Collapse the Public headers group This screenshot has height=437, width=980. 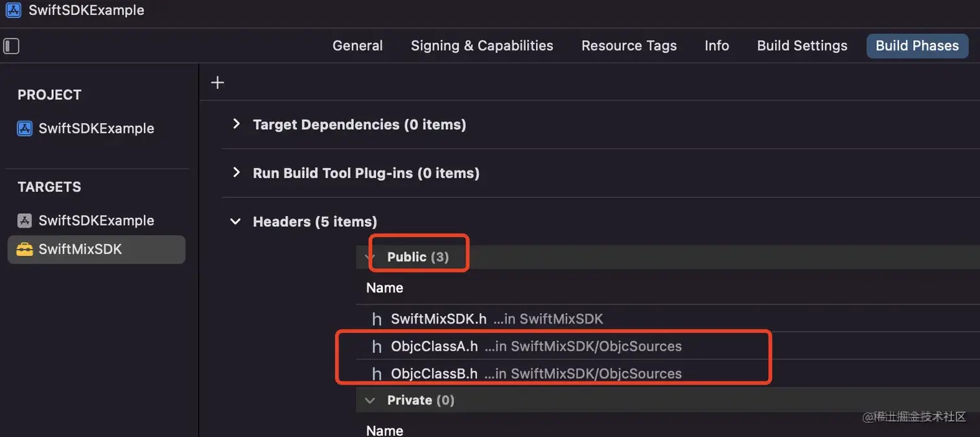coord(370,257)
